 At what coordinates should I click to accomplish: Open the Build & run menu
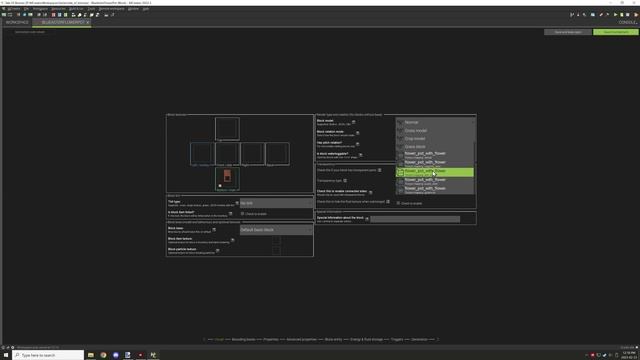point(76,9)
